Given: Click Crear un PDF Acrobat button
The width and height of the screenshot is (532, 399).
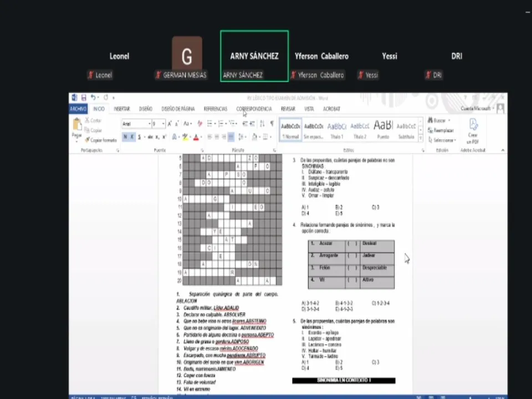Looking at the screenshot, I should [473, 132].
